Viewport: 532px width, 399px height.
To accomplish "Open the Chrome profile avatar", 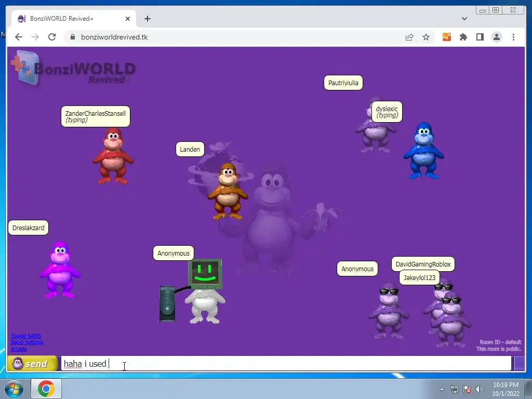I will 496,37.
